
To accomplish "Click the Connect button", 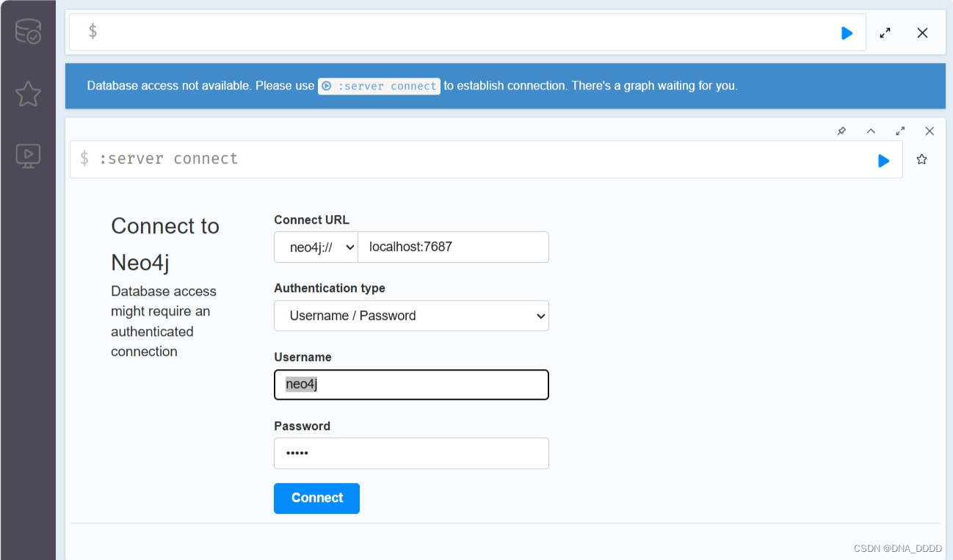I will click(316, 498).
